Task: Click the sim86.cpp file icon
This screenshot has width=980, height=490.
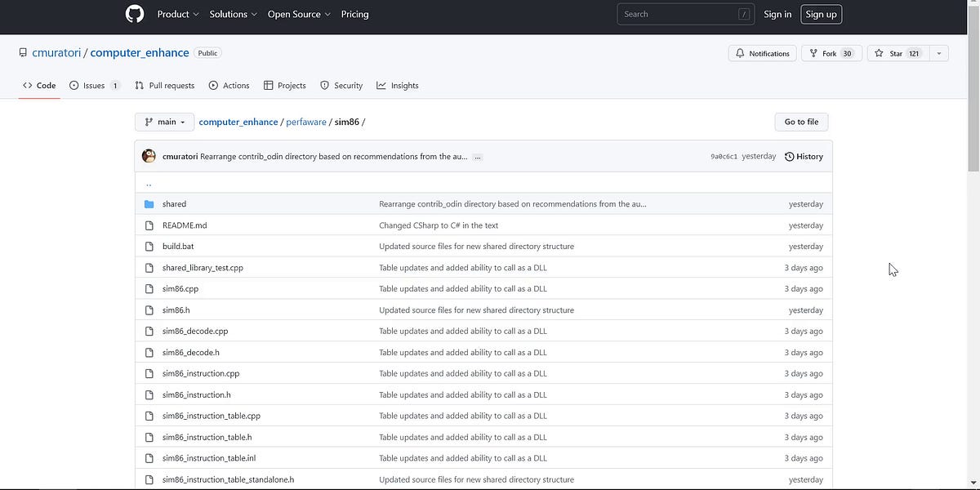Action: click(149, 288)
